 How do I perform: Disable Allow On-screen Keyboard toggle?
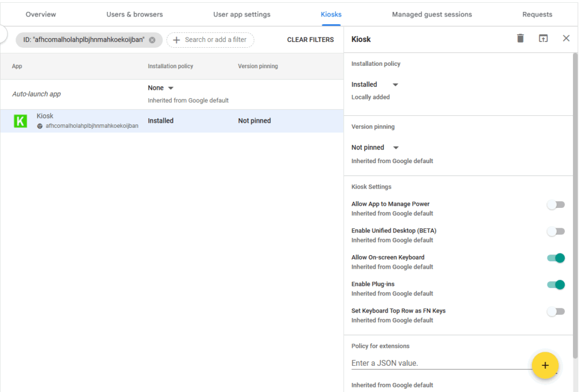coord(555,258)
